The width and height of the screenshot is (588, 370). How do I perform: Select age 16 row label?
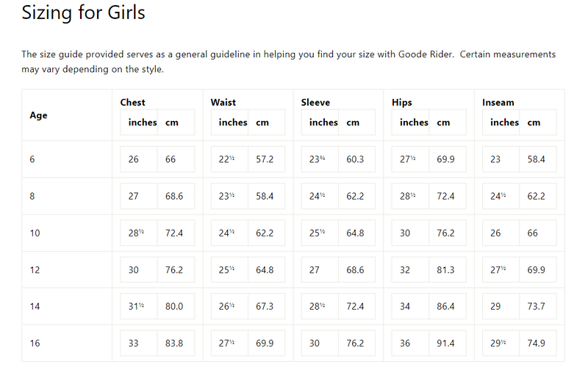click(x=35, y=343)
